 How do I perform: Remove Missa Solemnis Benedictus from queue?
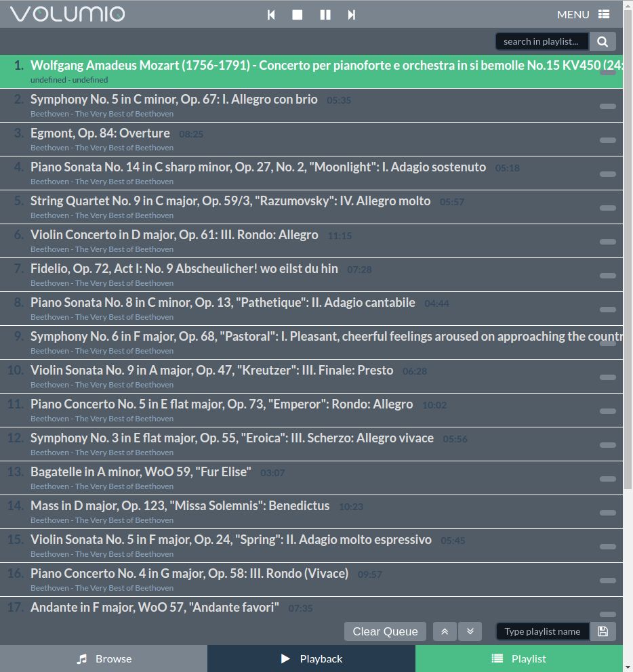[x=608, y=513]
